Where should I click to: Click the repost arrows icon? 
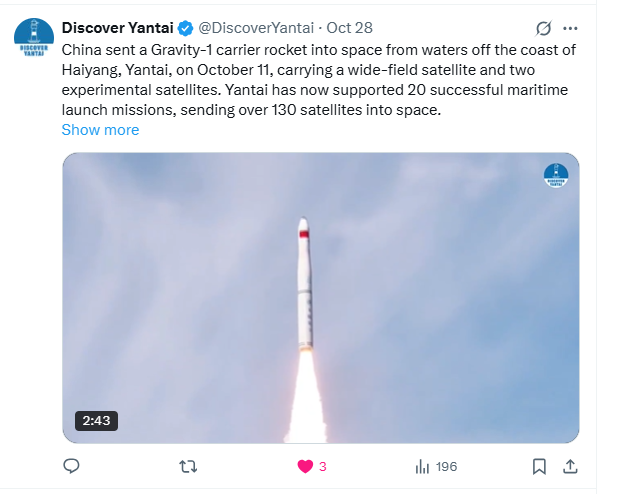coord(187,466)
